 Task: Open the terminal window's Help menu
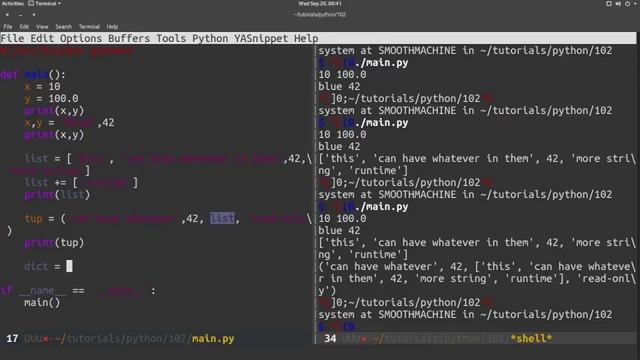coord(112,27)
